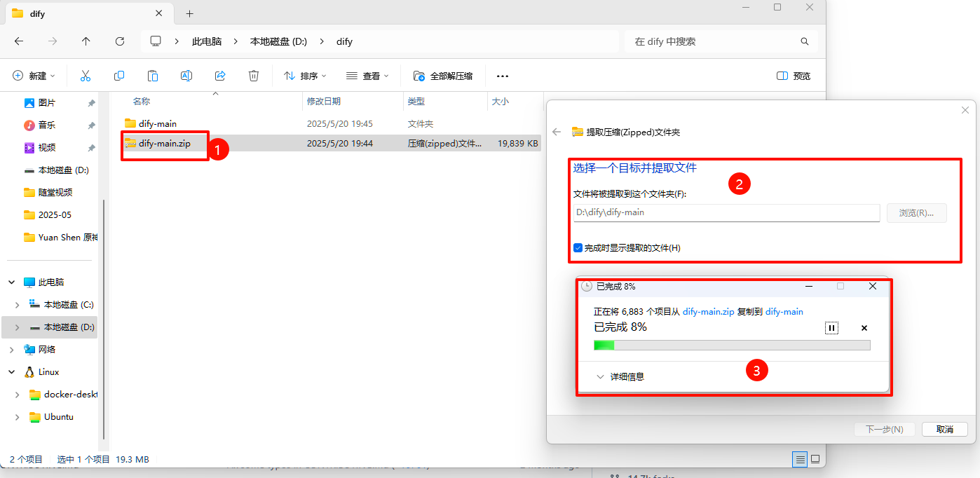The width and height of the screenshot is (980, 478).
Task: Pause the extraction progress
Action: [x=831, y=328]
